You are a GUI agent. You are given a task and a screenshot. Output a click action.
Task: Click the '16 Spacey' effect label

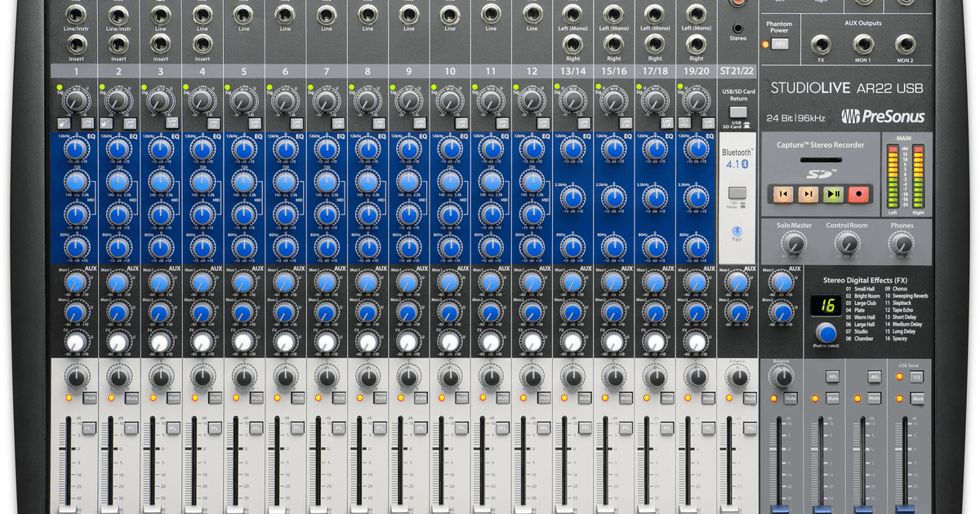(896, 338)
